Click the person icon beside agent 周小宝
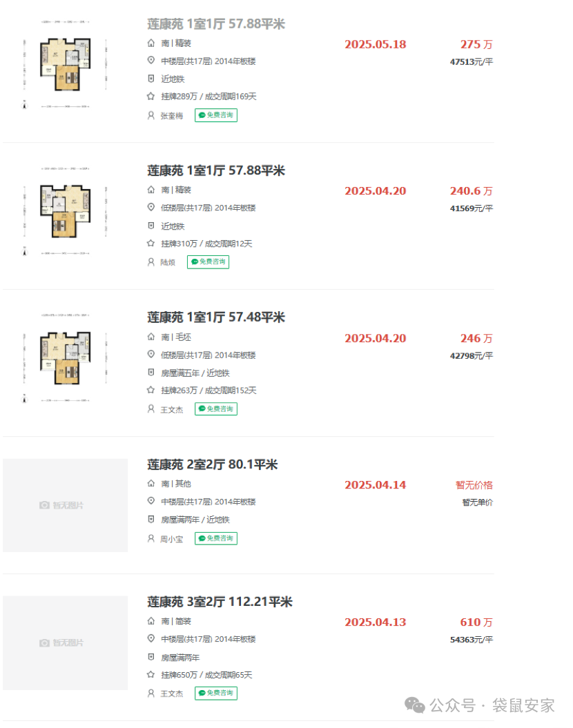The width and height of the screenshot is (573, 728). (151, 538)
